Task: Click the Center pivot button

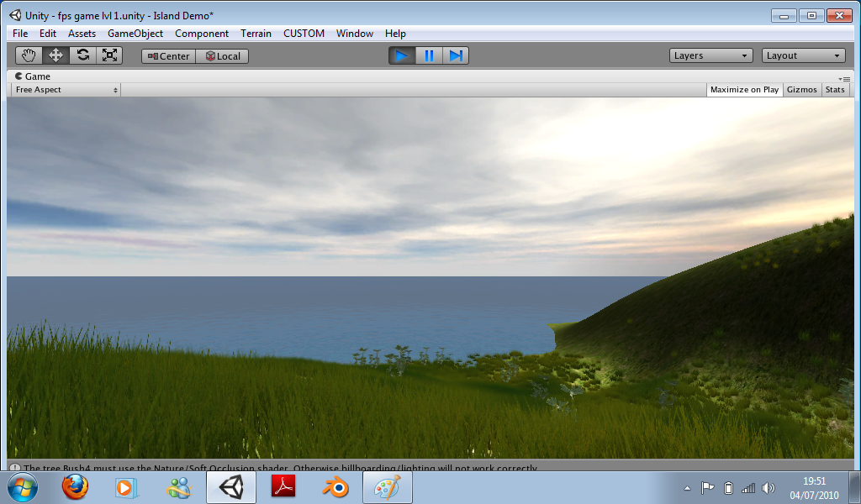Action: pyautogui.click(x=167, y=55)
